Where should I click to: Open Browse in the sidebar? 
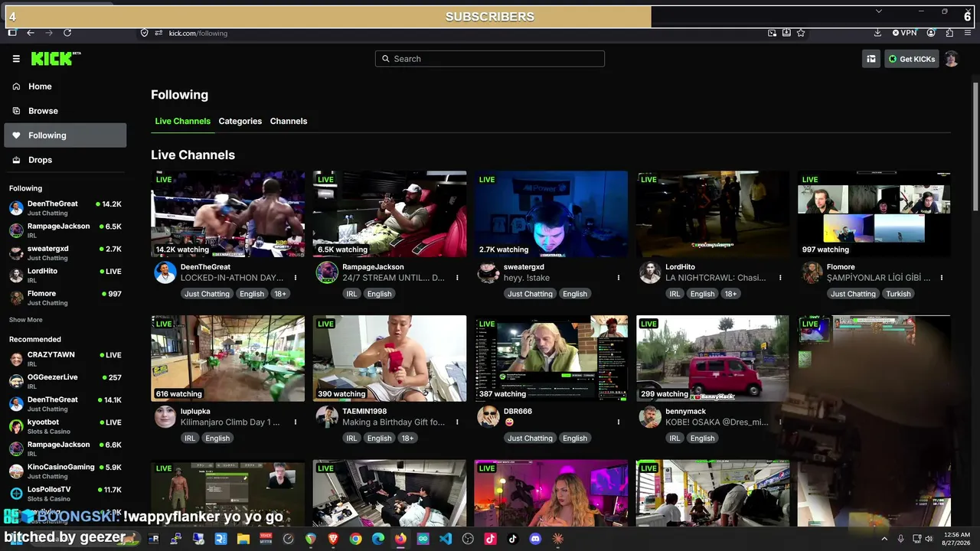[x=65, y=111]
